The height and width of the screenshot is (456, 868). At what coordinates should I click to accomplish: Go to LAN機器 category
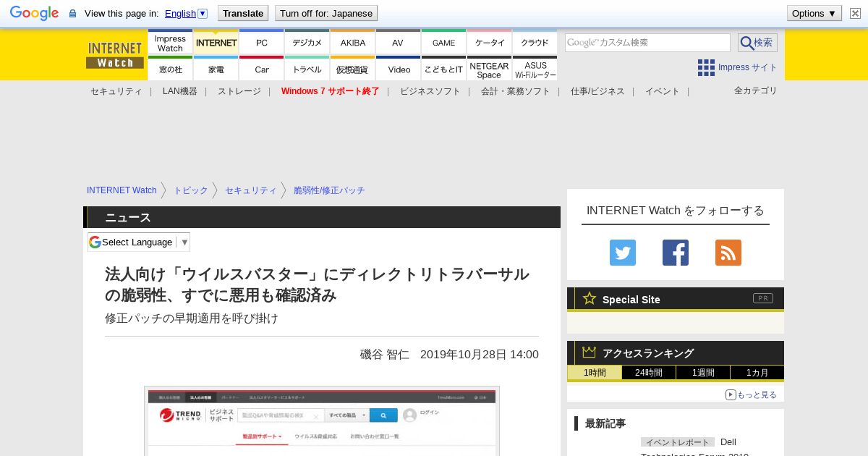pos(179,91)
